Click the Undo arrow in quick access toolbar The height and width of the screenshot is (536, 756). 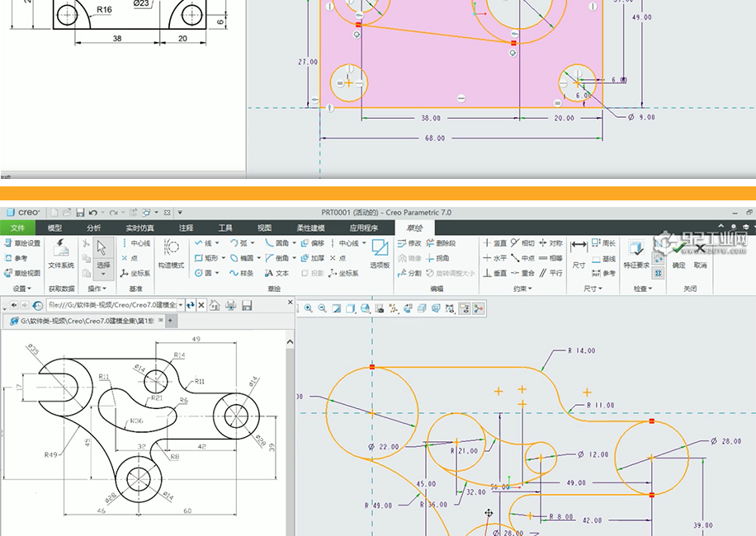[x=93, y=213]
